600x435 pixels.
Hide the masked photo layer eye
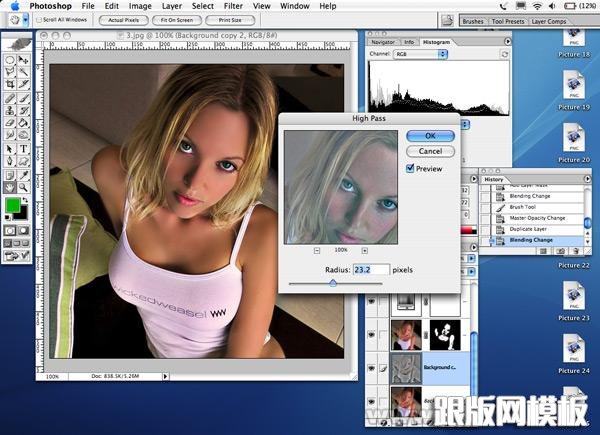coord(371,335)
